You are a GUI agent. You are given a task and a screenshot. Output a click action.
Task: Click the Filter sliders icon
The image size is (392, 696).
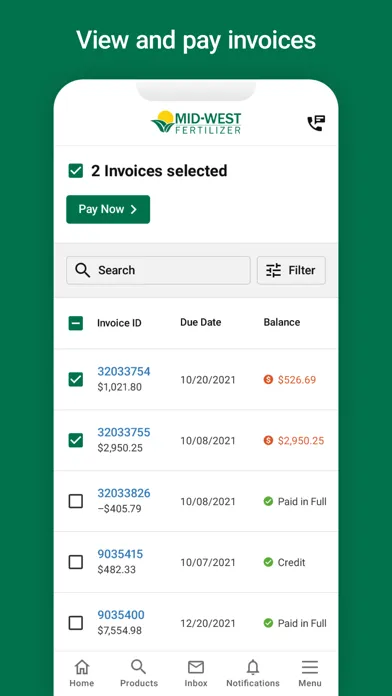(x=273, y=270)
